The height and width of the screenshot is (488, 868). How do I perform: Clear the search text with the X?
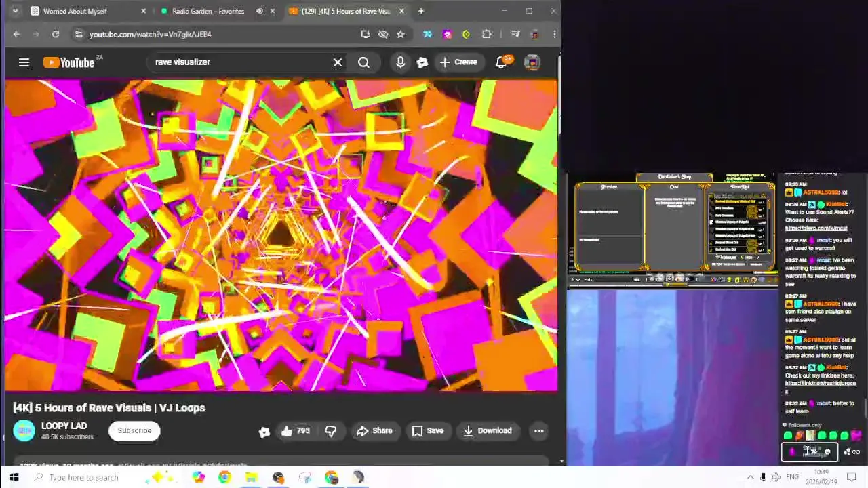(338, 62)
